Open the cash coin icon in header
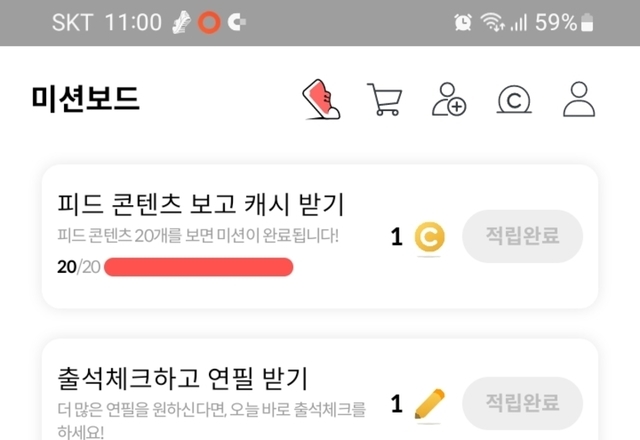Screen dimensions: 640x440 tap(514, 99)
